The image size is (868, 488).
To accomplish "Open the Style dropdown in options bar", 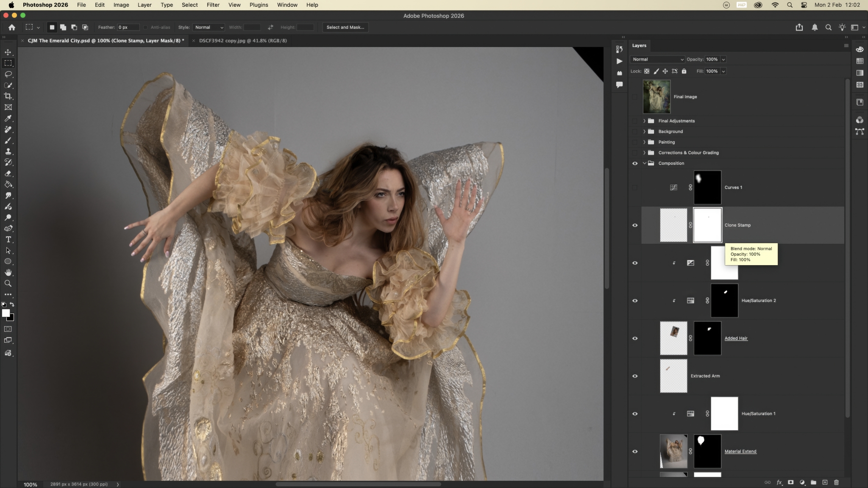I will (x=209, y=27).
